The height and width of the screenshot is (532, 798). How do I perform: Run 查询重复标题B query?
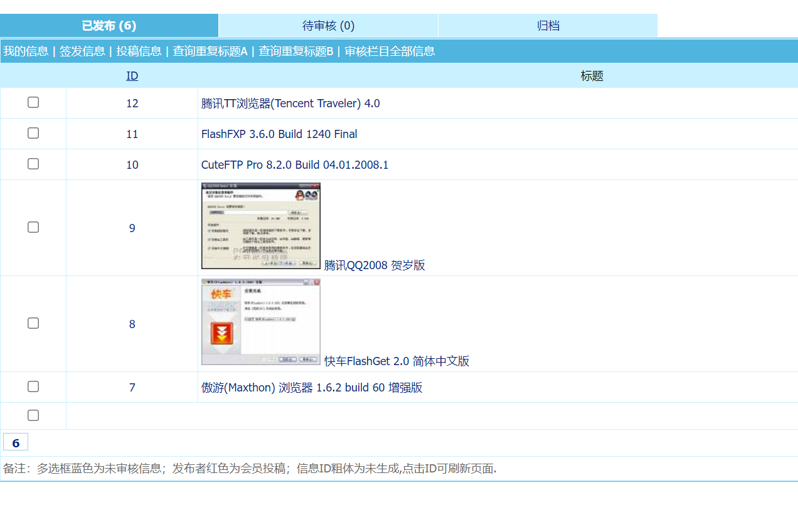pyautogui.click(x=296, y=51)
